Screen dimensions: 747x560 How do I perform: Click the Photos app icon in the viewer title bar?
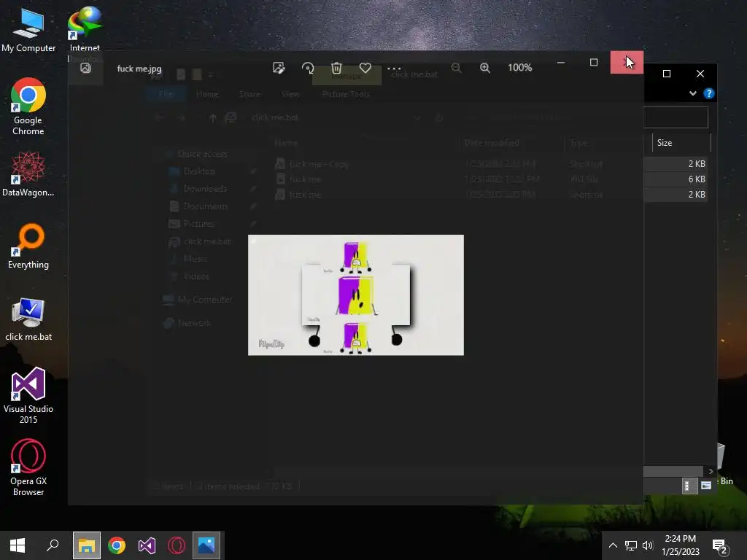[x=85, y=68]
